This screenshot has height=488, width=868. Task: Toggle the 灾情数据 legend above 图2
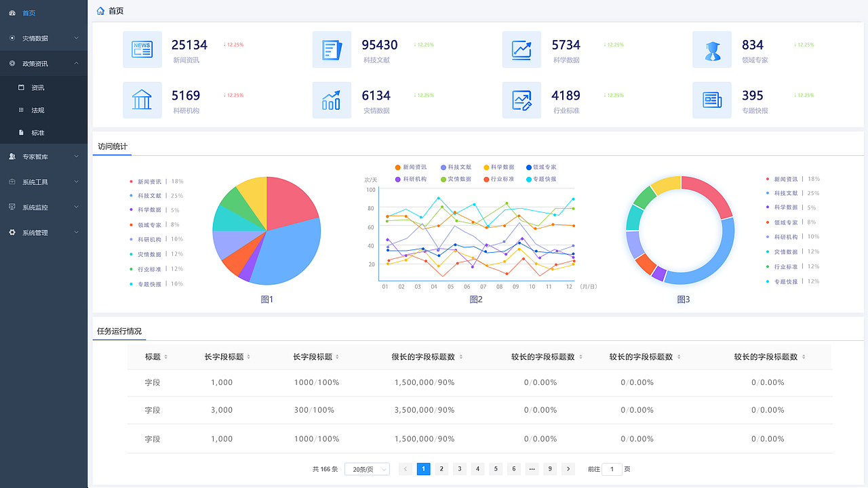click(x=461, y=179)
